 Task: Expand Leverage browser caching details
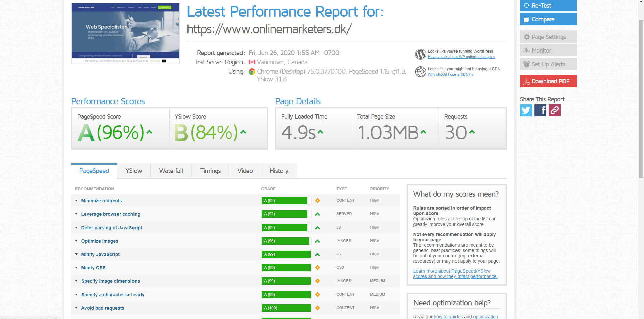tap(110, 214)
